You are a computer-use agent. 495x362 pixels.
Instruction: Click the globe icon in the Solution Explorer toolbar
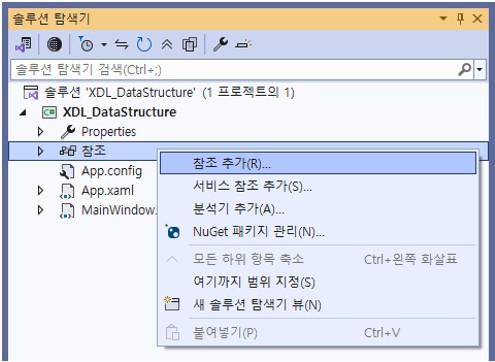tap(54, 44)
